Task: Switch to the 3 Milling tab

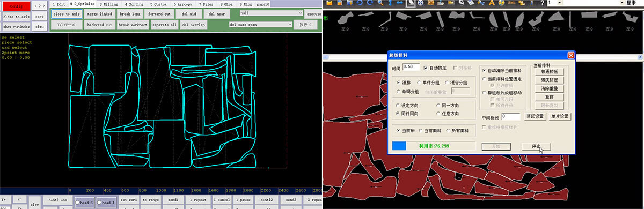Action: 108,4
